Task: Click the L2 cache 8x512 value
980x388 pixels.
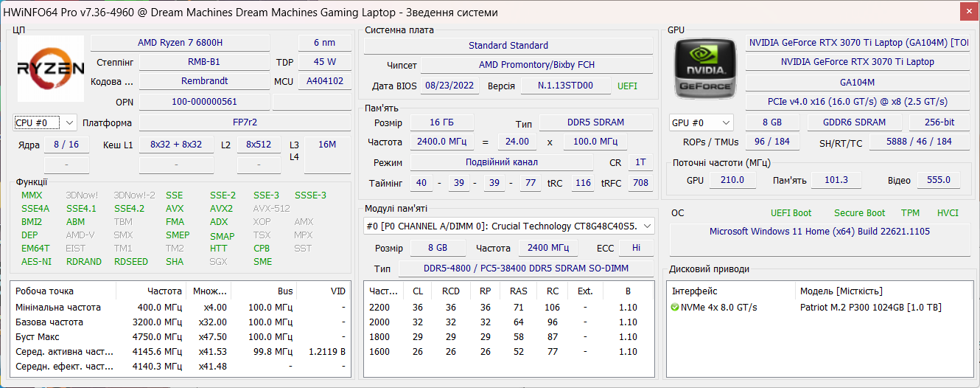Action: (x=259, y=145)
